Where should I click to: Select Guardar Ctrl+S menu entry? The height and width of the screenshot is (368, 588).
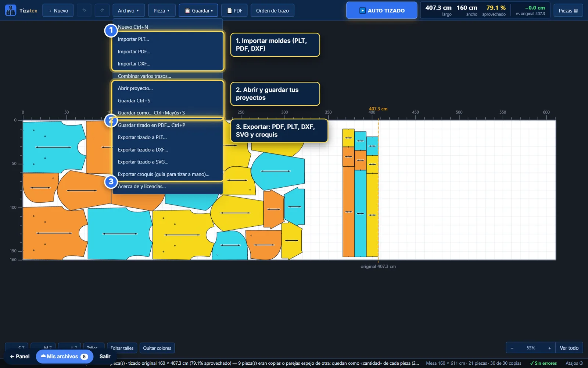click(x=168, y=100)
